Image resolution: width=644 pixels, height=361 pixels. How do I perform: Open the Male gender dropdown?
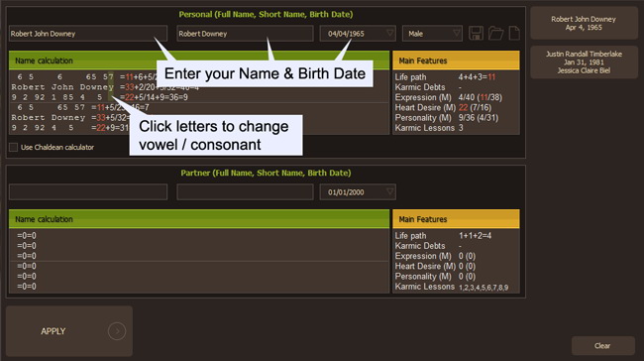tap(457, 34)
